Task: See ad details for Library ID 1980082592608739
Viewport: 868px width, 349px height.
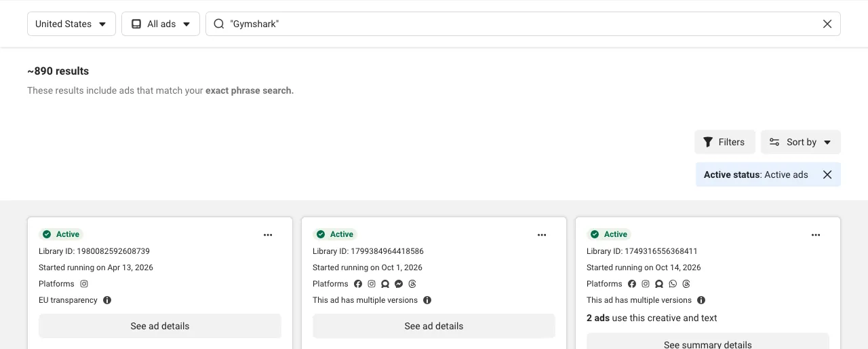Action: 160,326
